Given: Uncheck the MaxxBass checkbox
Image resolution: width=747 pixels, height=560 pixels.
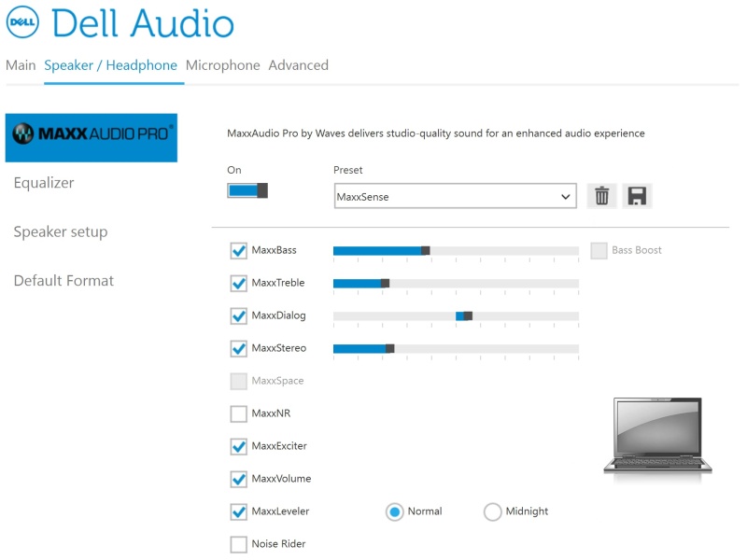Looking at the screenshot, I should point(238,250).
